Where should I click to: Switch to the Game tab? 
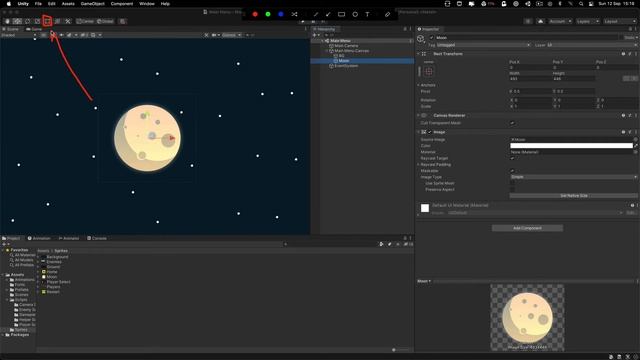[34, 29]
